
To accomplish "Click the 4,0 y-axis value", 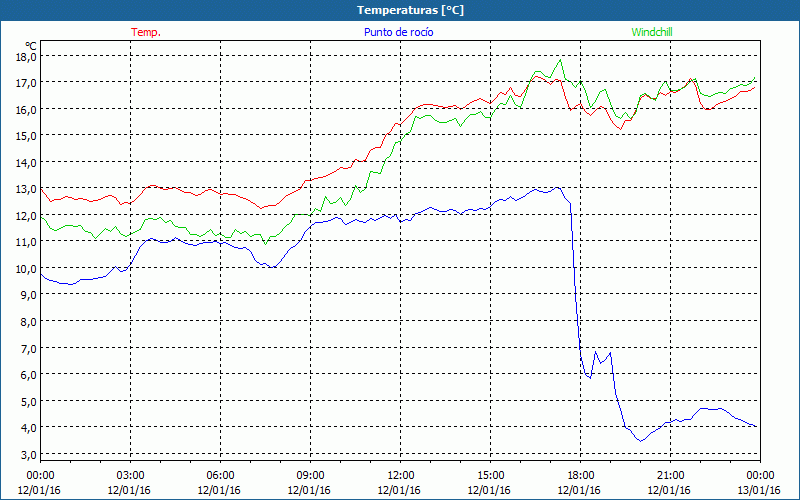I will 28,428.
